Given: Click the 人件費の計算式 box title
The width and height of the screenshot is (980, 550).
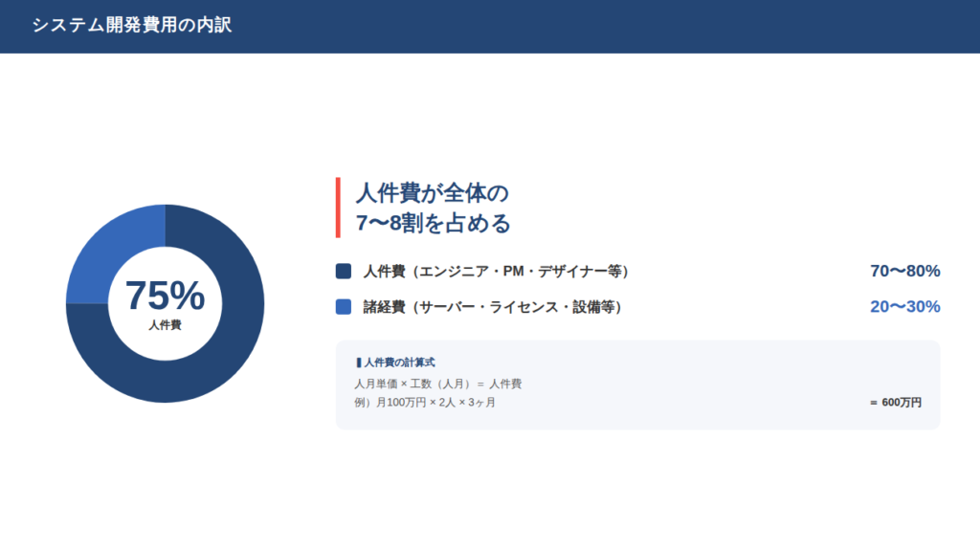Looking at the screenshot, I should (x=399, y=363).
